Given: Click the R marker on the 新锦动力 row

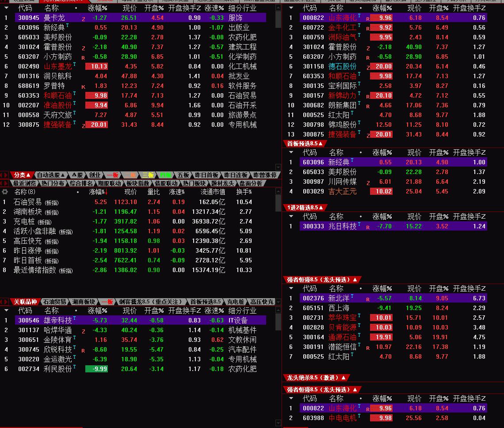Looking at the screenshot, I should pos(368,96).
